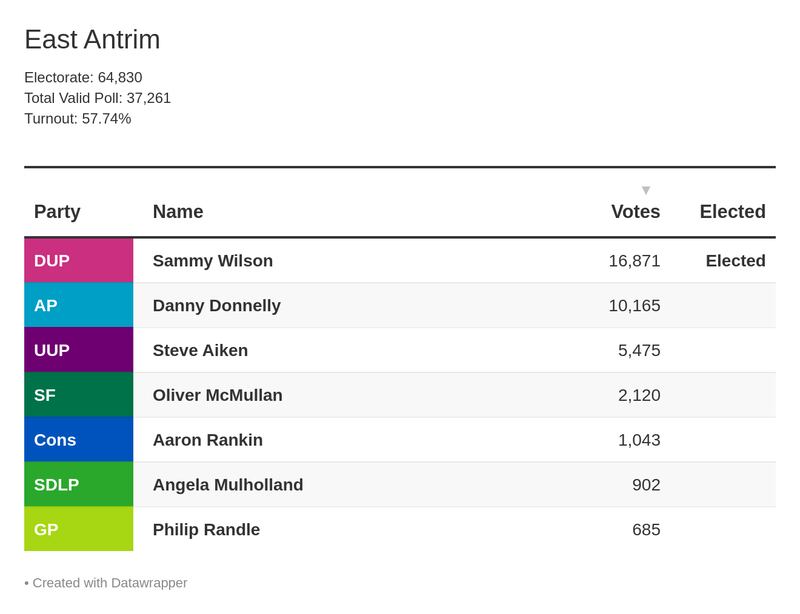The height and width of the screenshot is (614, 800).
Task: Click the sort arrow above Votes
Action: 646,190
